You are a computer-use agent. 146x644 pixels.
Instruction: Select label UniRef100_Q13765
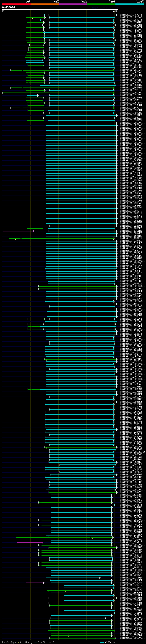[x=131, y=216]
